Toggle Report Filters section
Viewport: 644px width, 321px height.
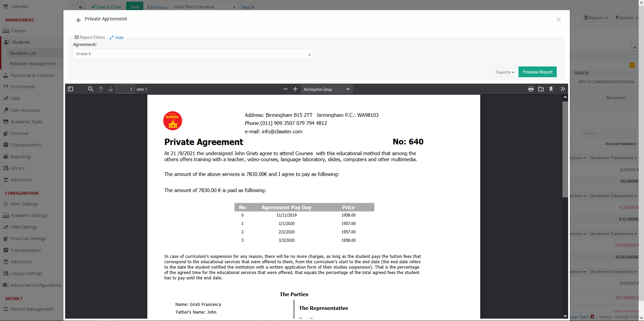[x=90, y=37]
